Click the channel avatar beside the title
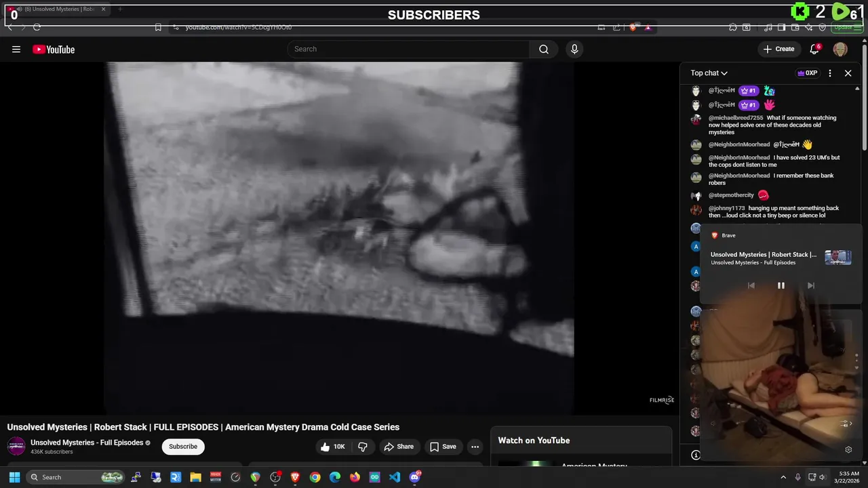The image size is (868, 488). tap(16, 446)
